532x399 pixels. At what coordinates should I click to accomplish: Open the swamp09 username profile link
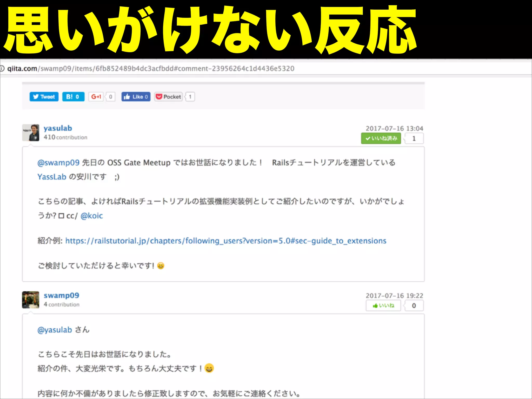pyautogui.click(x=61, y=295)
